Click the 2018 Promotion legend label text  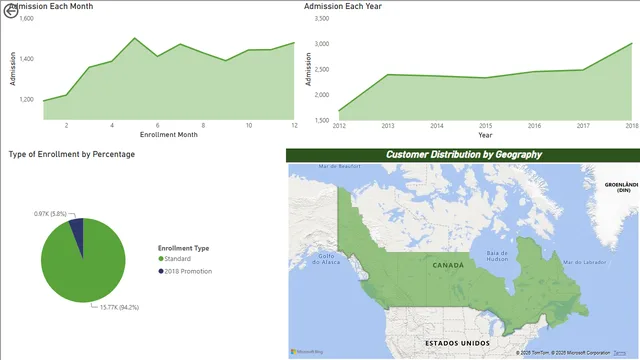pos(188,271)
